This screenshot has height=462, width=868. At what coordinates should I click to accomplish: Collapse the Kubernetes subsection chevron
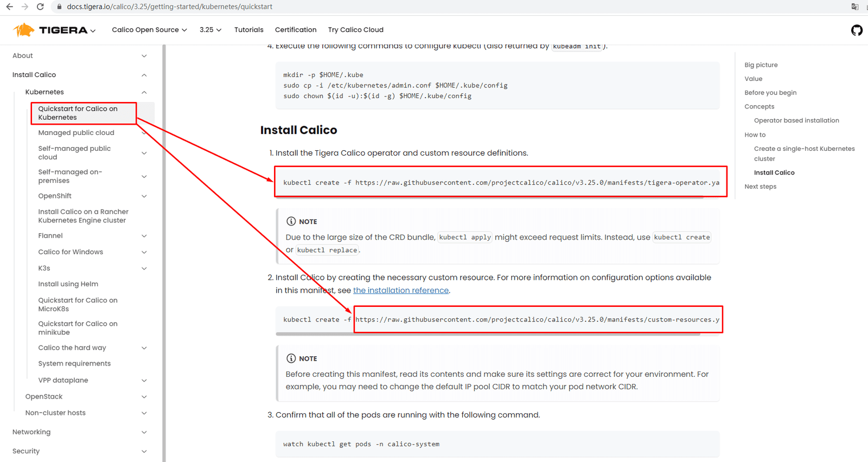[144, 92]
